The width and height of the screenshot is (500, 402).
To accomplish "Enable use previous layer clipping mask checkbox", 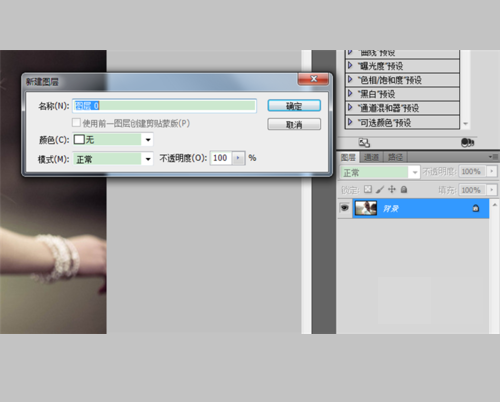I will point(76,123).
